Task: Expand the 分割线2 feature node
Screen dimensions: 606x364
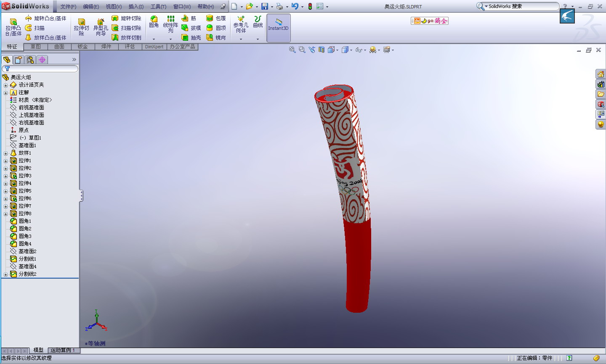Action: point(5,274)
